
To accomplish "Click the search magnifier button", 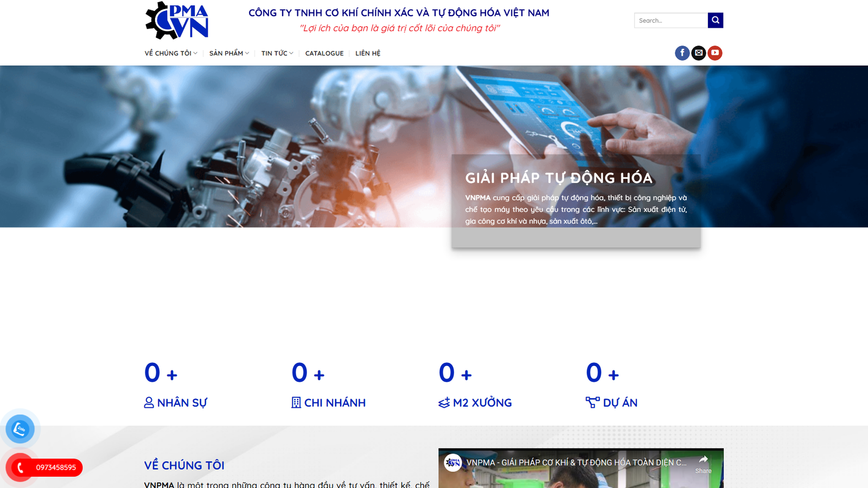I will coord(716,20).
